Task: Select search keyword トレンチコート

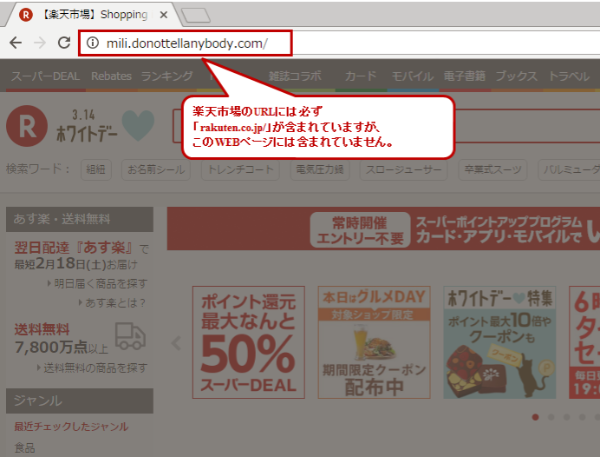Action: pyautogui.click(x=240, y=170)
